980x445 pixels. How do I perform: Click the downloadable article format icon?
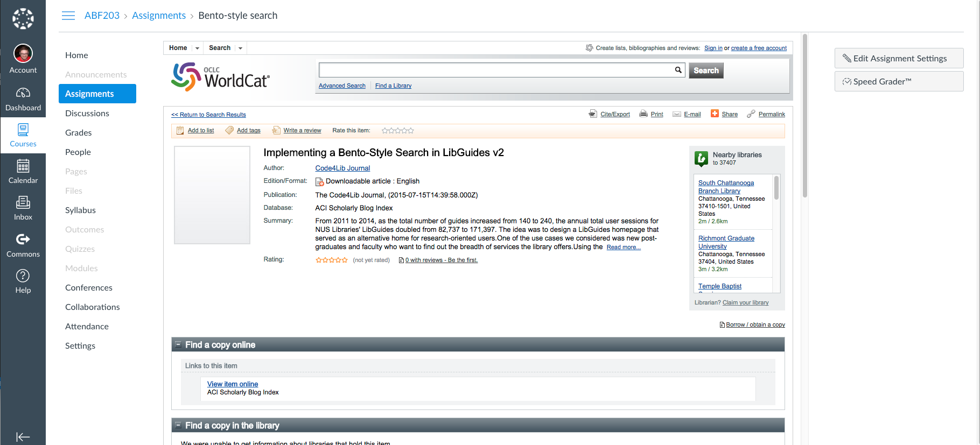319,182
